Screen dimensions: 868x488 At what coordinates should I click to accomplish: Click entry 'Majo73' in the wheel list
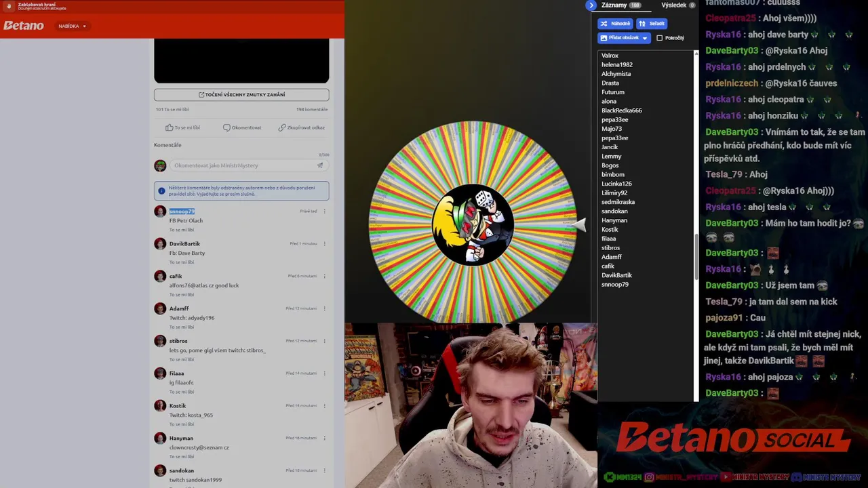click(612, 129)
